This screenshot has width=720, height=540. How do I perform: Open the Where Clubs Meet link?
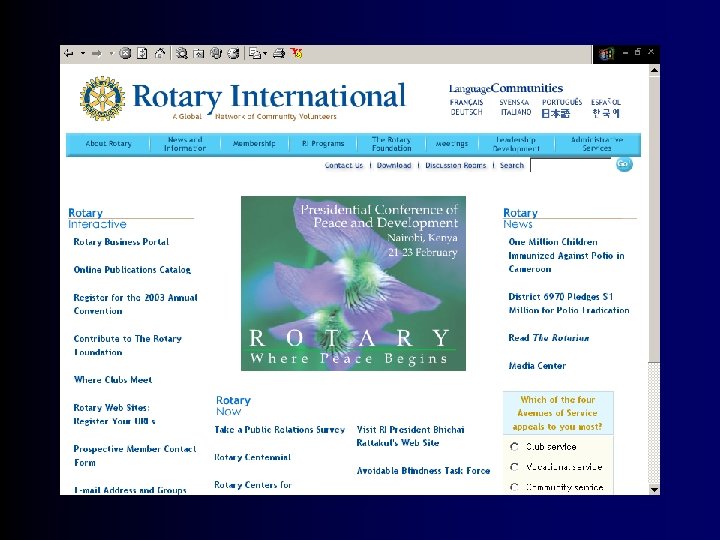click(113, 380)
